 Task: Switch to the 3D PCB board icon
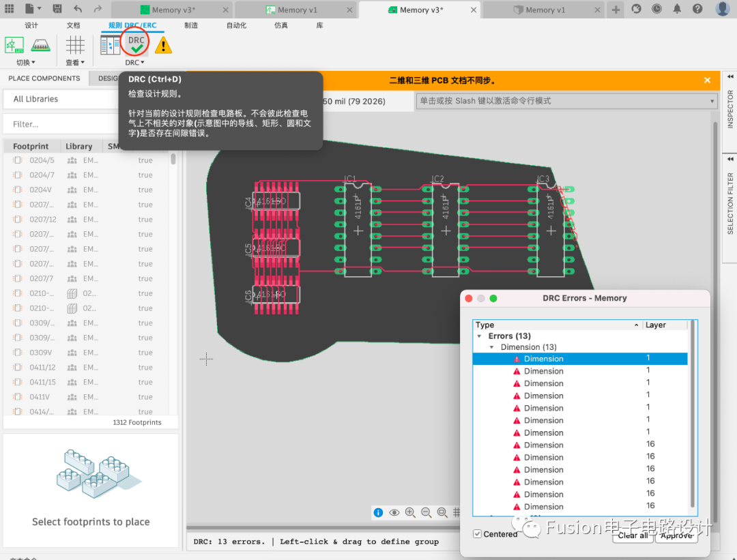click(x=40, y=45)
